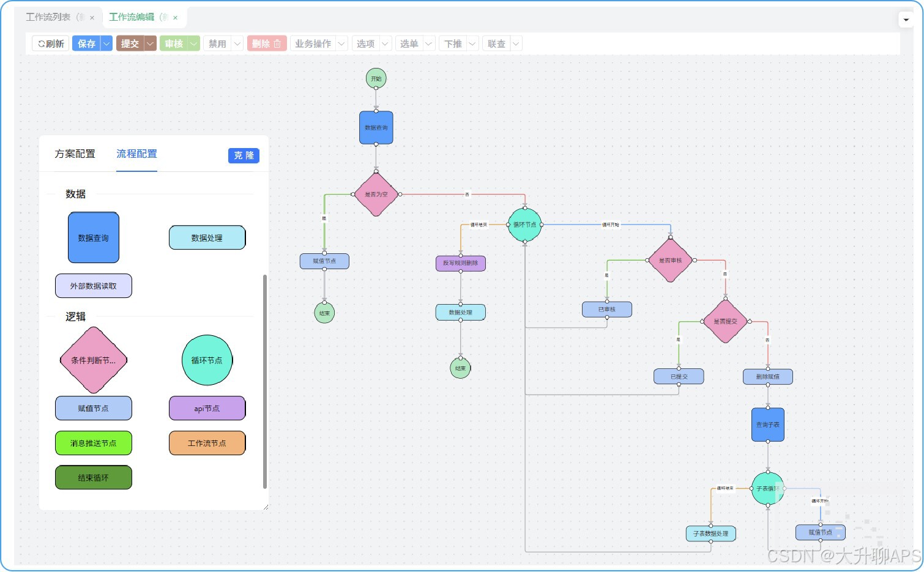The height and width of the screenshot is (572, 924).
Task: Select the 是否提交 decision diamond
Action: (725, 321)
